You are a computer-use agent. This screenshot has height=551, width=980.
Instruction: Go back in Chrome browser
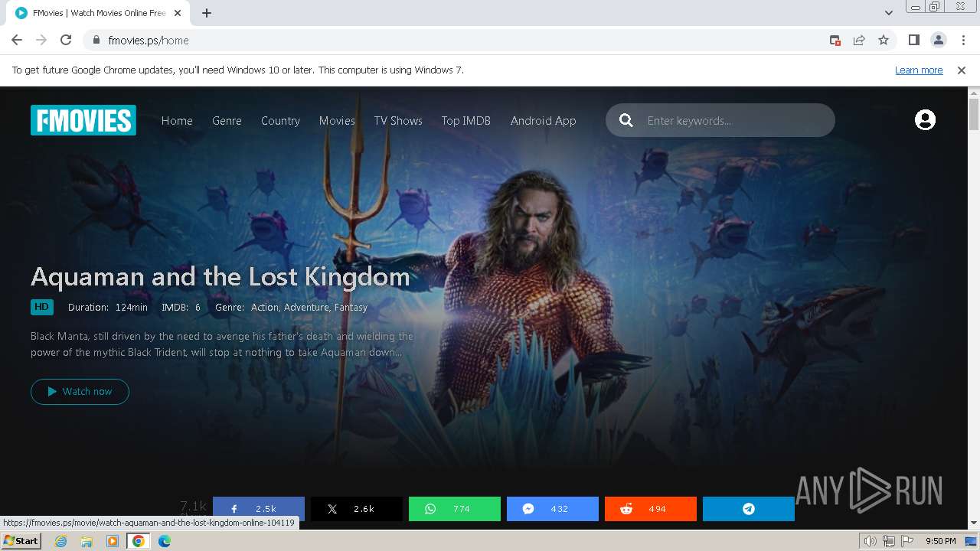click(17, 41)
